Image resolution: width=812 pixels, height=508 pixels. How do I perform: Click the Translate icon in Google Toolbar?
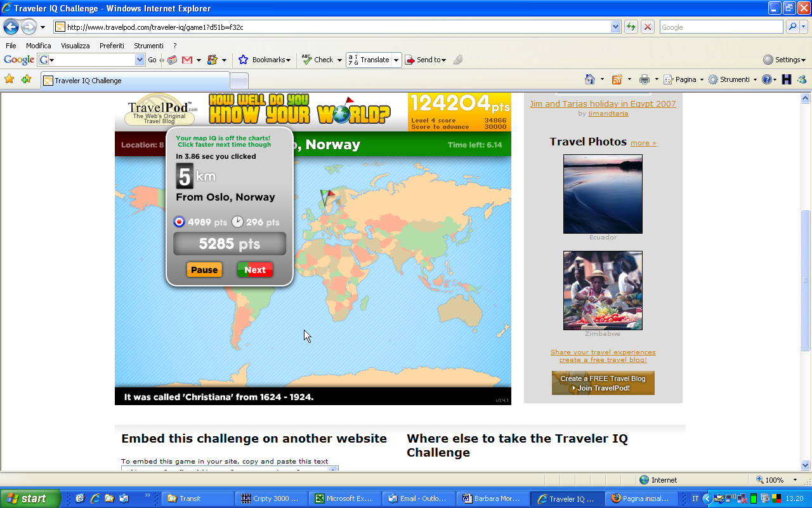[353, 60]
